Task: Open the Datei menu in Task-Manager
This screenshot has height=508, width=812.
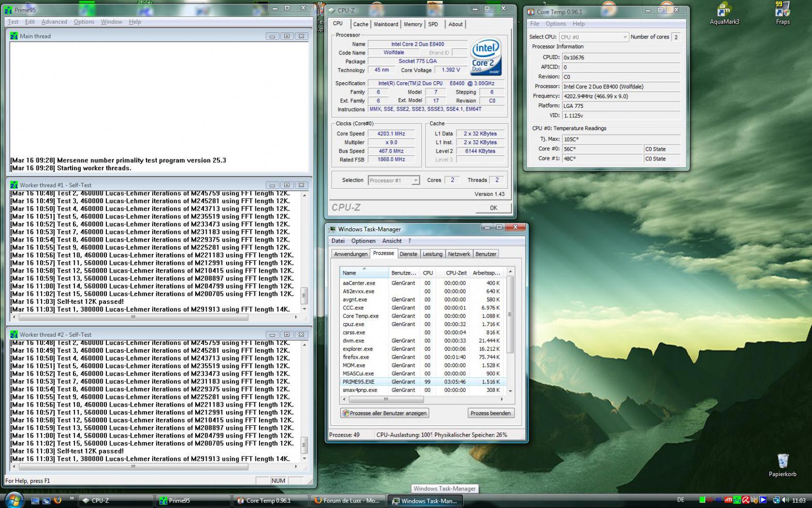Action: [x=338, y=241]
